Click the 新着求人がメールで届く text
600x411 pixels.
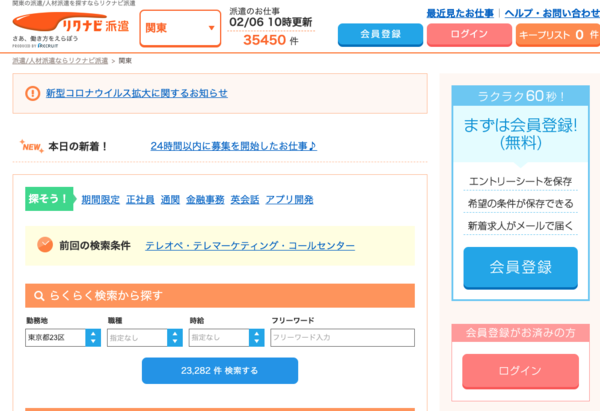[520, 226]
